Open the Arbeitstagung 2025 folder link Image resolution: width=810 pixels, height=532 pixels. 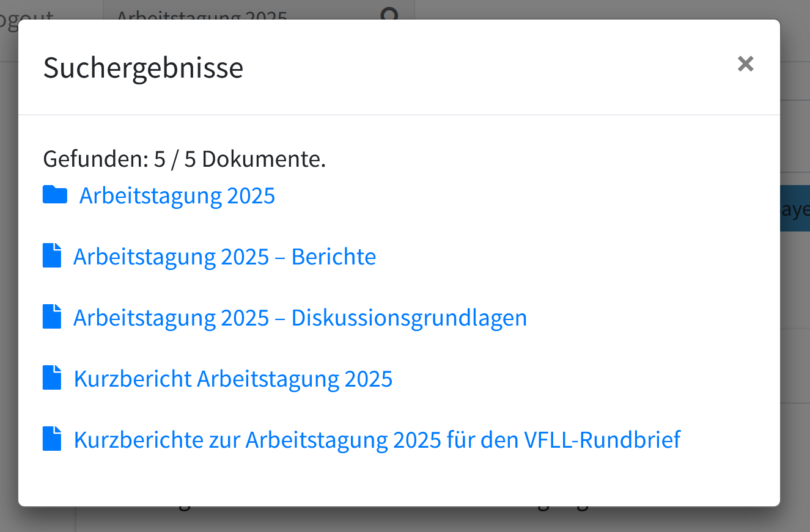177,196
